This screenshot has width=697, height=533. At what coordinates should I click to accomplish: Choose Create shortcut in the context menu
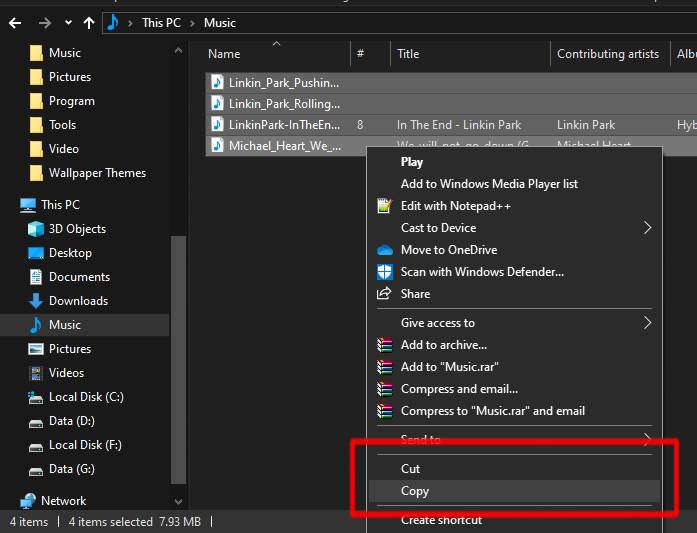pyautogui.click(x=514, y=520)
